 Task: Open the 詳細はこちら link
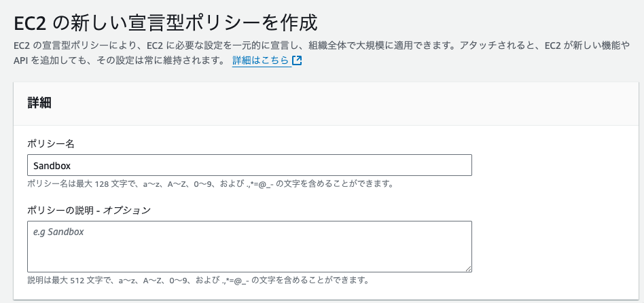point(261,60)
